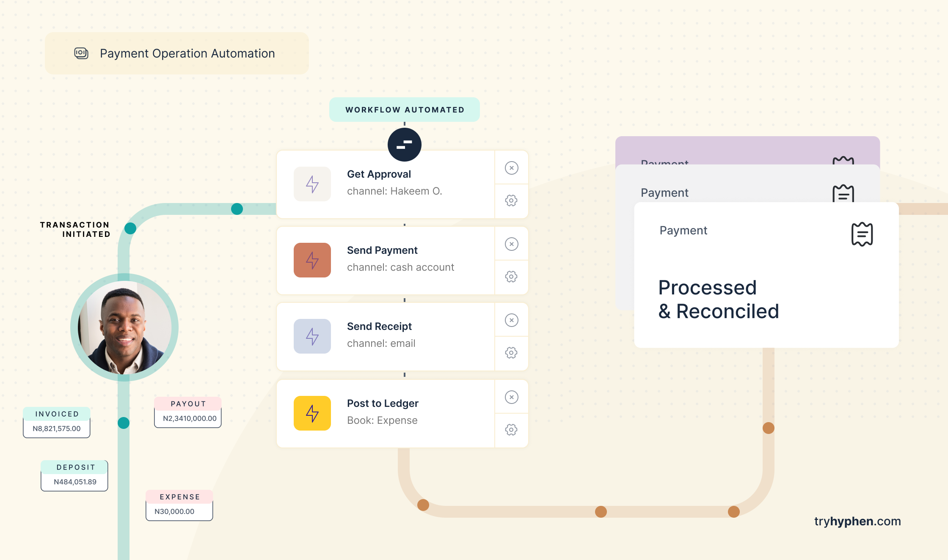Click the blue Send Receipt lightning icon

tap(312, 336)
